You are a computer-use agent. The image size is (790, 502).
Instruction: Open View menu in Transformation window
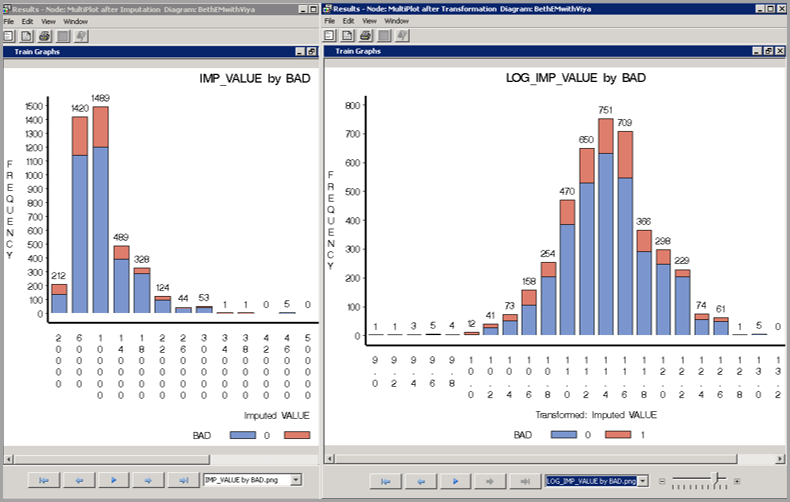pos(369,21)
